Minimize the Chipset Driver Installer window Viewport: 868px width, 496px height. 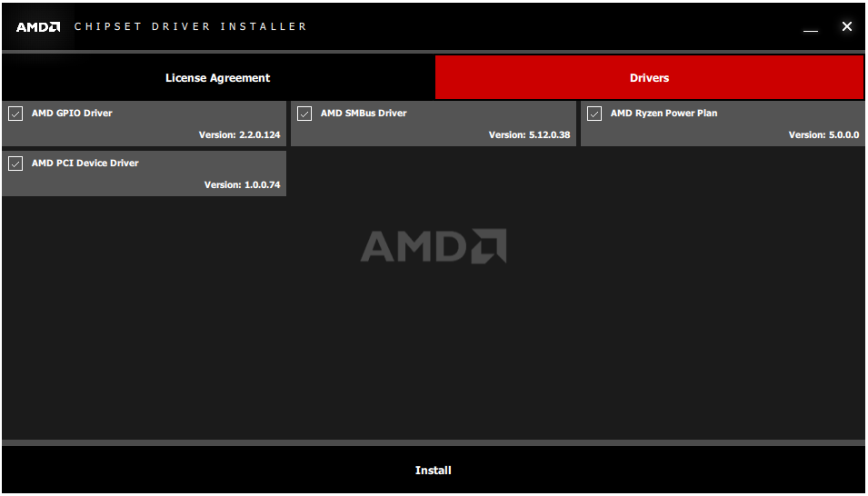click(811, 27)
